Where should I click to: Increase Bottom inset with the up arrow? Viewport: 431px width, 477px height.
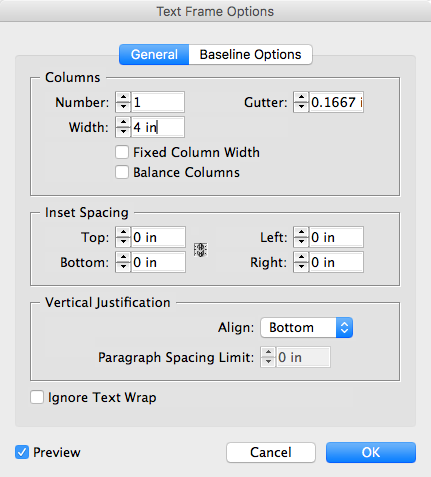tap(123, 257)
